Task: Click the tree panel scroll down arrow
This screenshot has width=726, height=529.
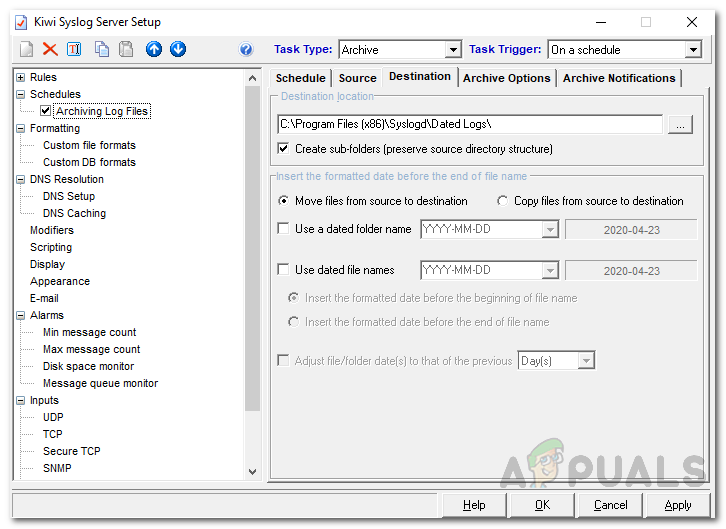Action: 252,472
